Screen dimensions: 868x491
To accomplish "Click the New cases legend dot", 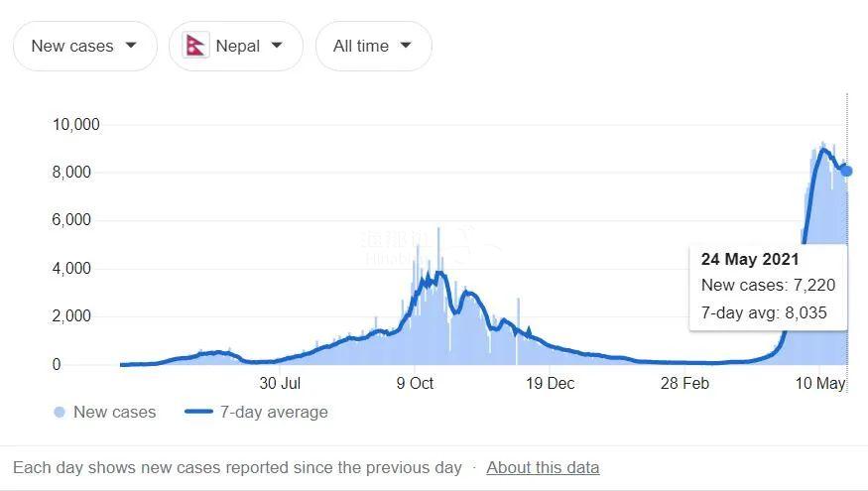I will coord(60,412).
